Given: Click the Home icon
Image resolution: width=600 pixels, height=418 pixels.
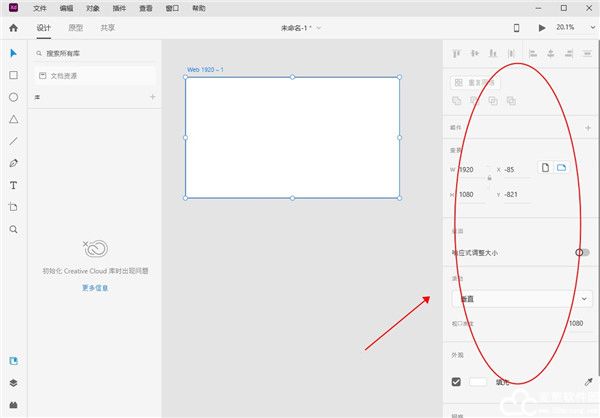Looking at the screenshot, I should click(14, 28).
